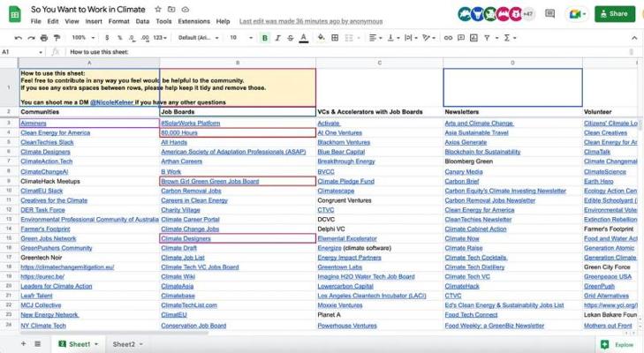The image size is (644, 353).
Task: Toggle Strikethrough formatting
Action: click(x=291, y=38)
